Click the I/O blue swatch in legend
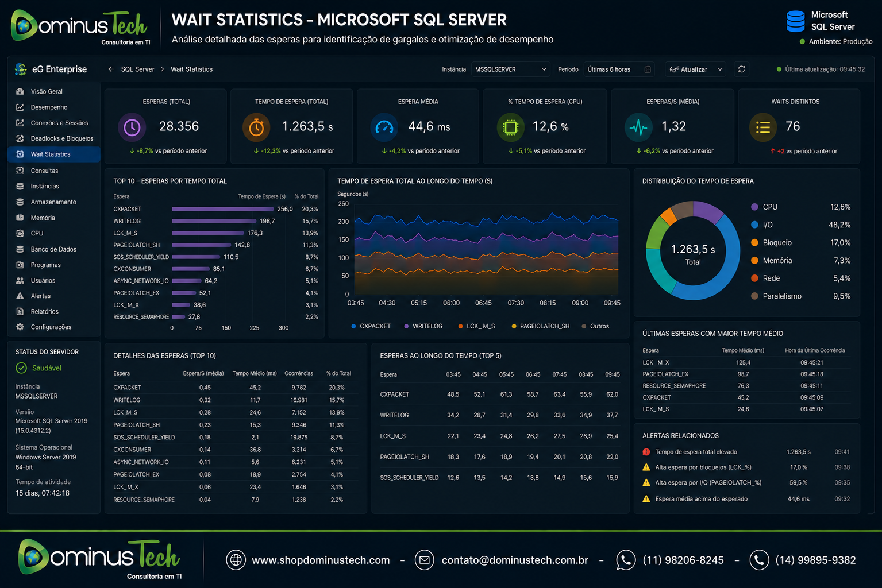This screenshot has width=882, height=588. click(x=754, y=225)
